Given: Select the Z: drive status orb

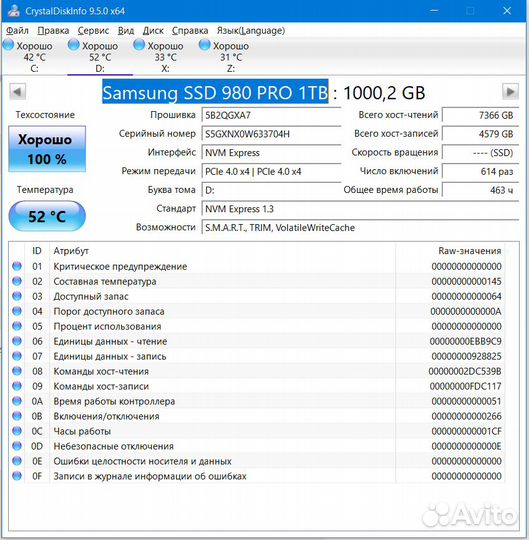Looking at the screenshot, I should tap(205, 45).
